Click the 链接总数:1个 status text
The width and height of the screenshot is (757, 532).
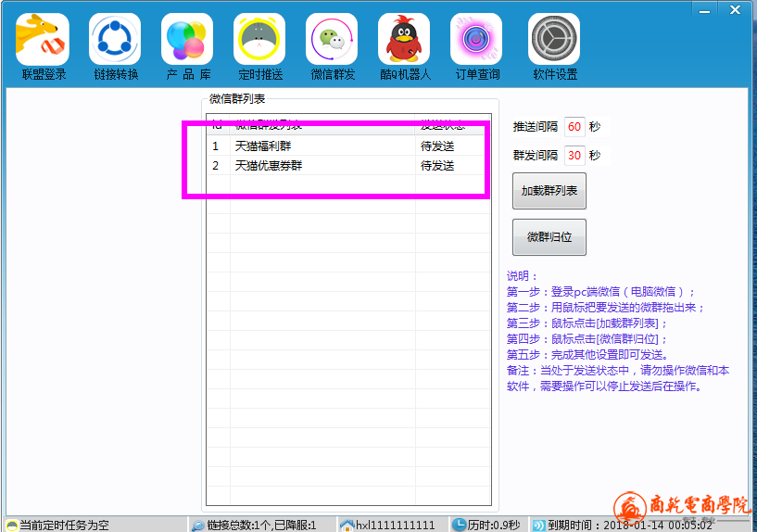tap(261, 526)
